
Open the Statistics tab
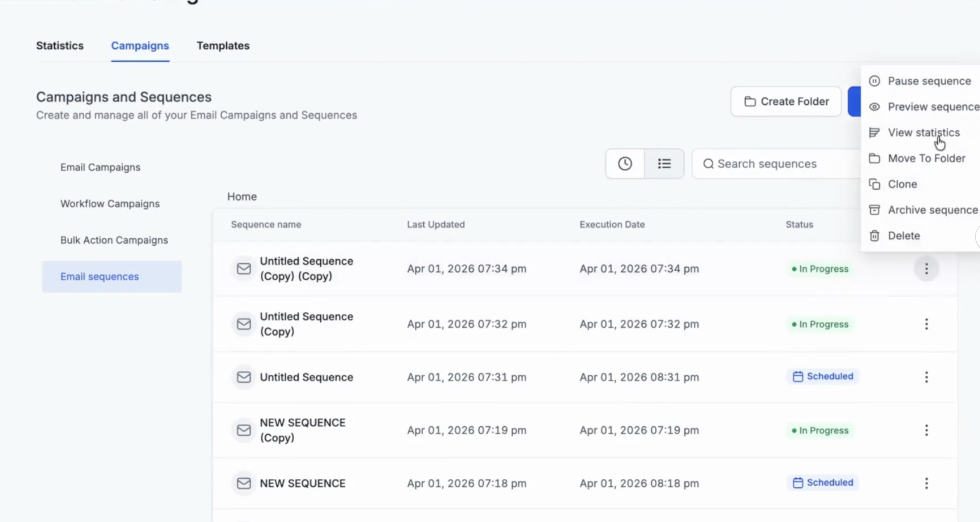(60, 46)
